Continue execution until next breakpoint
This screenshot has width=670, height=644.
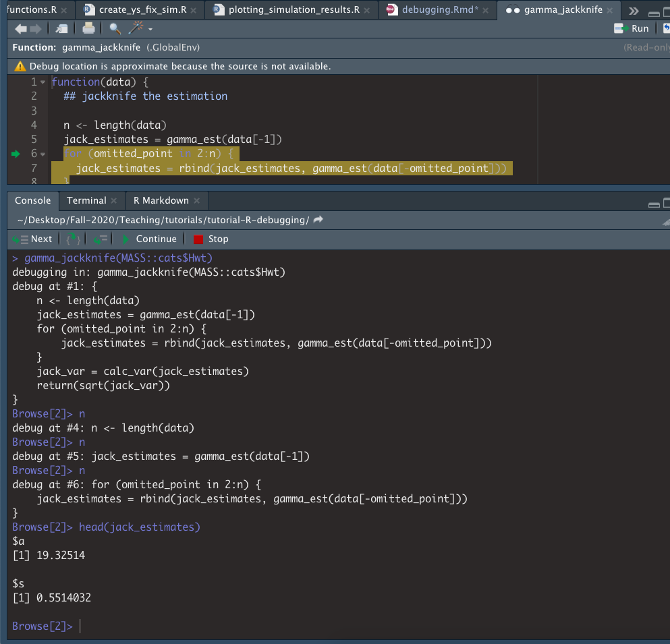coord(150,239)
